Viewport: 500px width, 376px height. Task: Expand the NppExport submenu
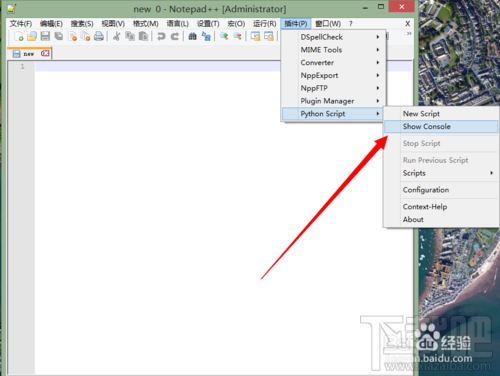tap(333, 75)
